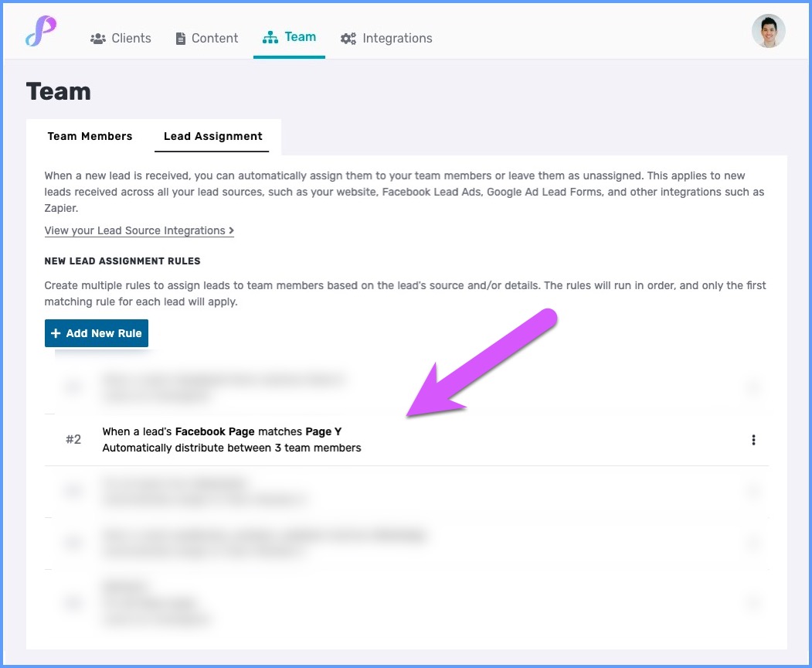Click the plus icon inside Add New Rule
The height and width of the screenshot is (668, 812).
pos(56,333)
